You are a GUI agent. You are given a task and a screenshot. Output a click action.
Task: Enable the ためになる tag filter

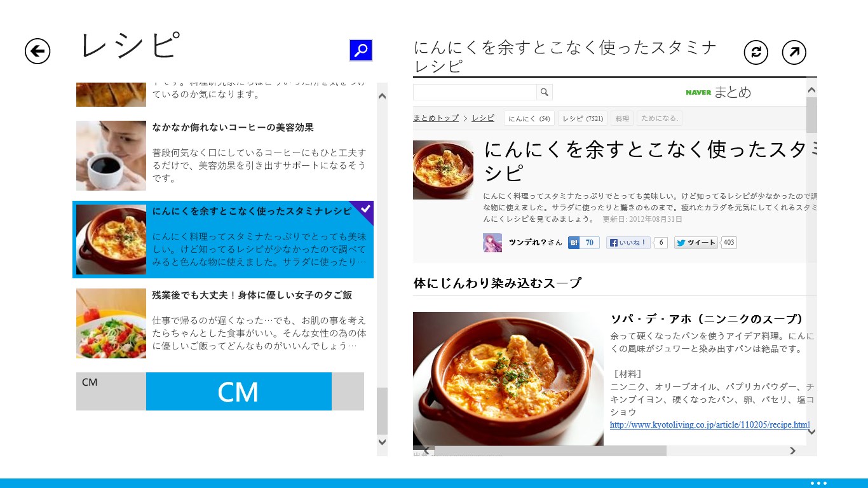coord(659,118)
